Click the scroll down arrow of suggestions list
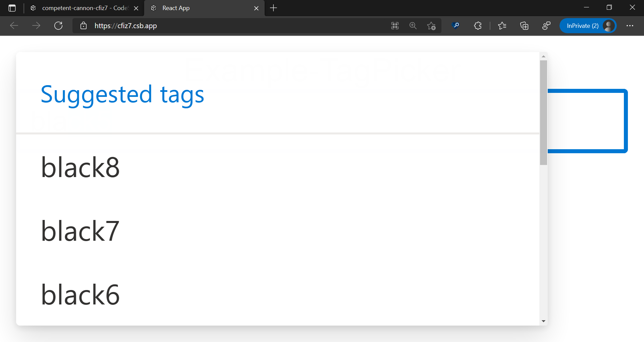The image size is (644, 342). click(543, 321)
